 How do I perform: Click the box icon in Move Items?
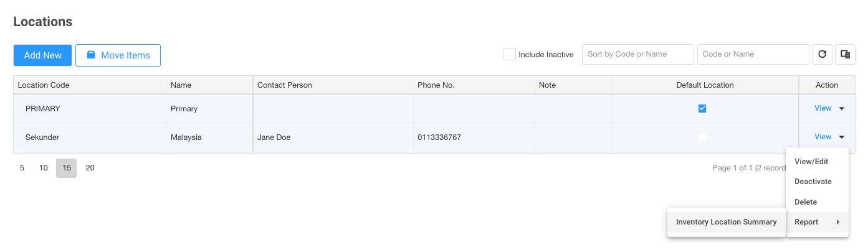point(91,55)
